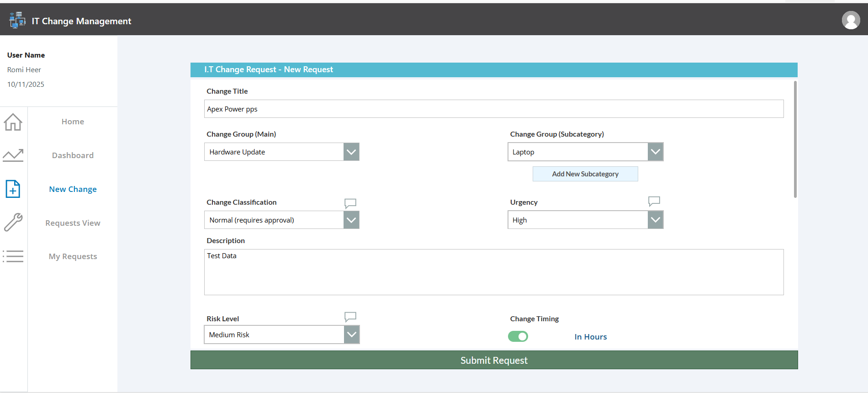
Task: Click the My Requests list icon
Action: click(13, 256)
